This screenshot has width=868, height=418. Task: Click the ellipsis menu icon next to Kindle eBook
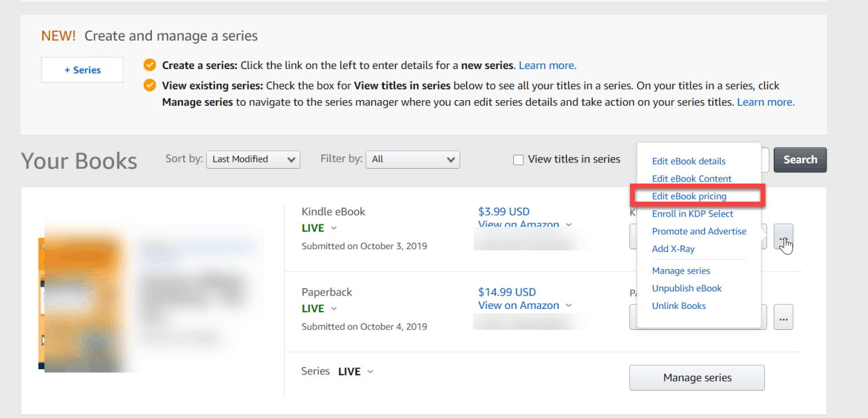[x=783, y=238]
